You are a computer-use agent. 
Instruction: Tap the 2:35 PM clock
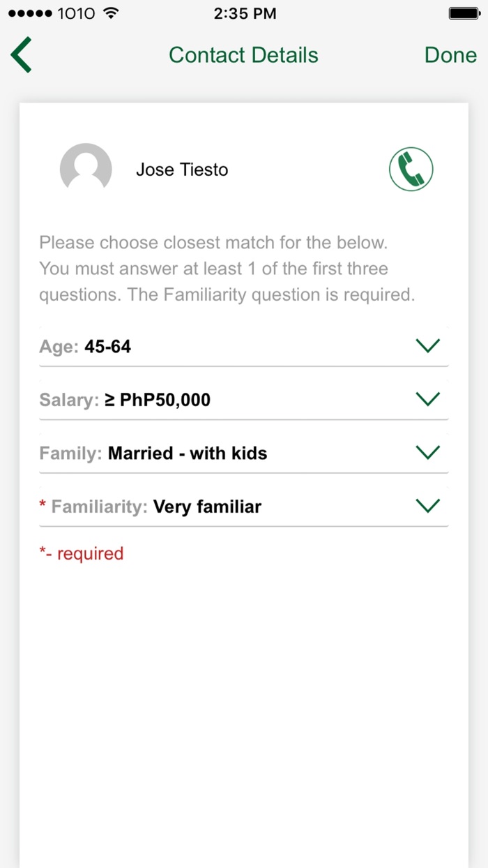tap(245, 13)
